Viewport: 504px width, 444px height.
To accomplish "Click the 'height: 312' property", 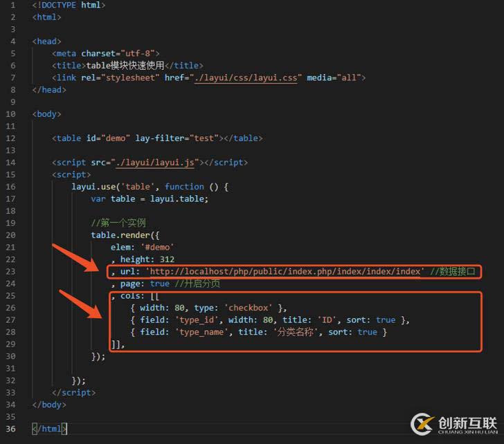I will (147, 259).
